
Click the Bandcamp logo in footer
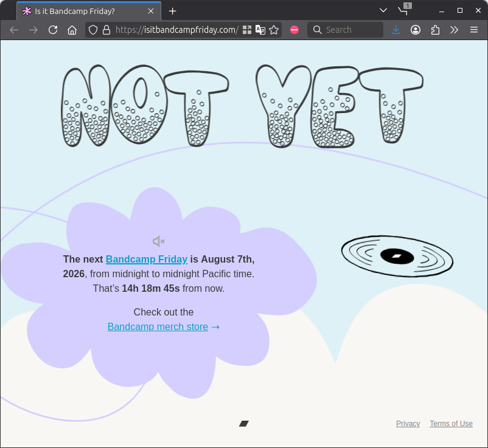[x=244, y=424]
